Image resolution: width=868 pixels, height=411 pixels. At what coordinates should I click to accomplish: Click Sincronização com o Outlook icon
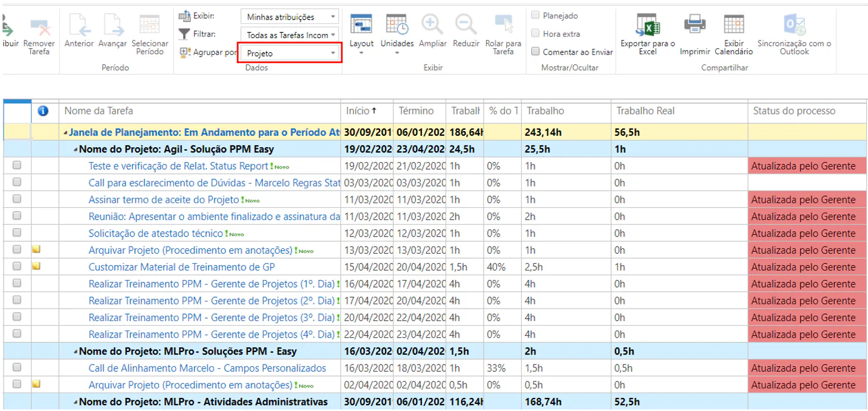point(794,25)
